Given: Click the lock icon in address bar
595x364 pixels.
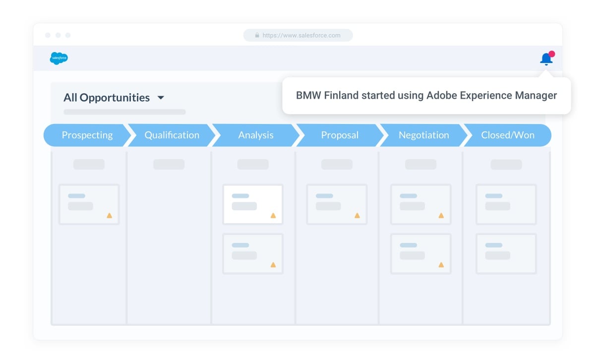Looking at the screenshot, I should tap(257, 35).
